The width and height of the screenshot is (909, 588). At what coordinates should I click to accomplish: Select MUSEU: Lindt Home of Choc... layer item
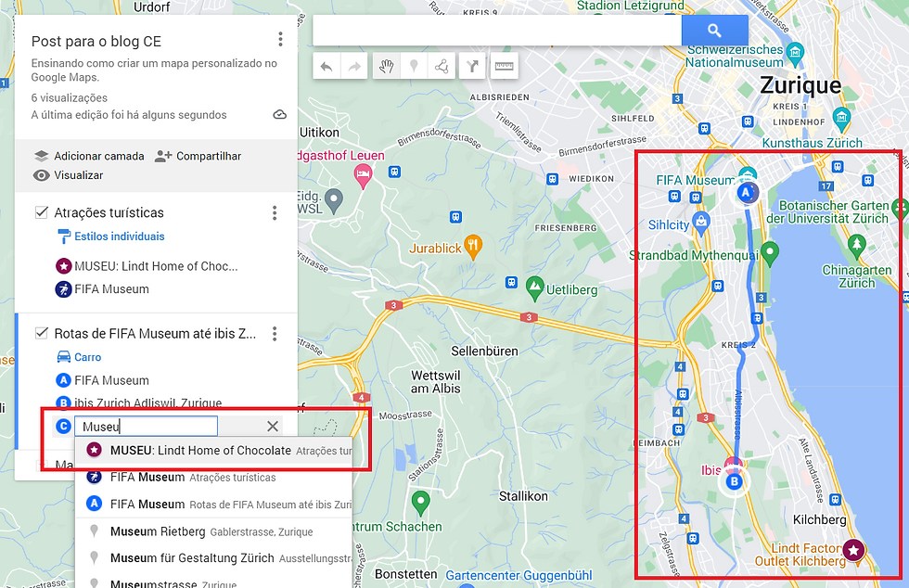147,266
